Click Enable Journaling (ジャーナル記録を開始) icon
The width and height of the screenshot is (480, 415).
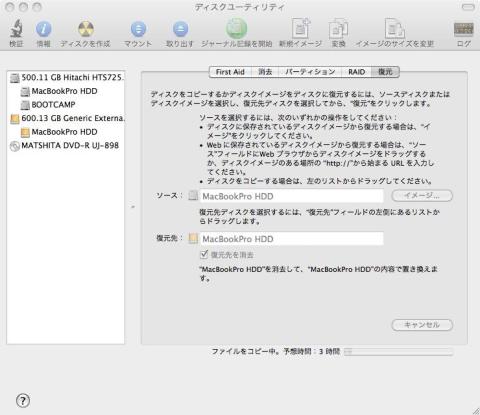[236, 29]
